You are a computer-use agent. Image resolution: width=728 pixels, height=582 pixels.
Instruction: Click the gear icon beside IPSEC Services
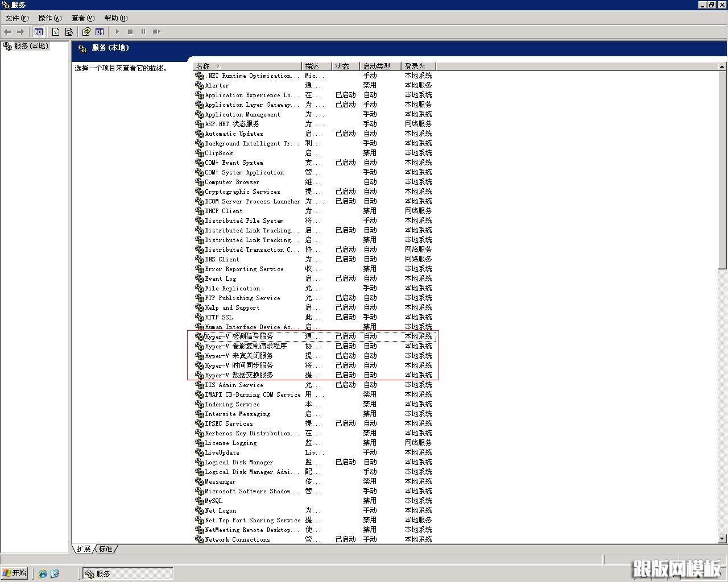(x=200, y=423)
